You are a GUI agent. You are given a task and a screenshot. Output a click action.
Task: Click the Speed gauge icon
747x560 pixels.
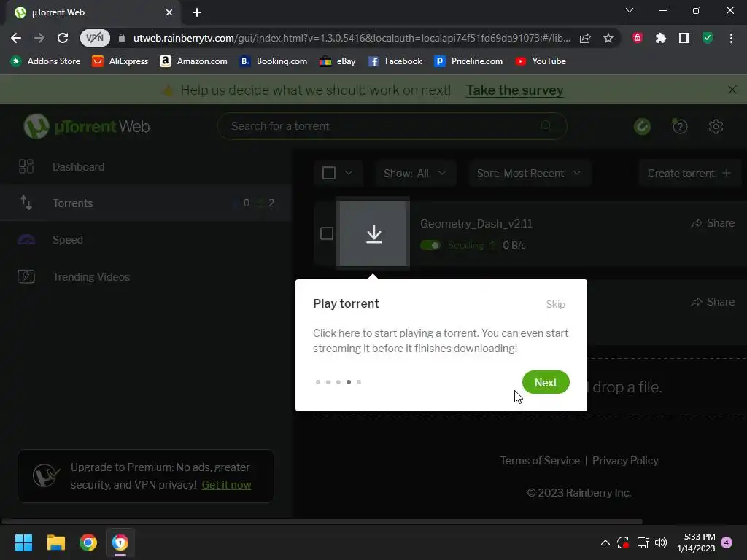(x=26, y=239)
